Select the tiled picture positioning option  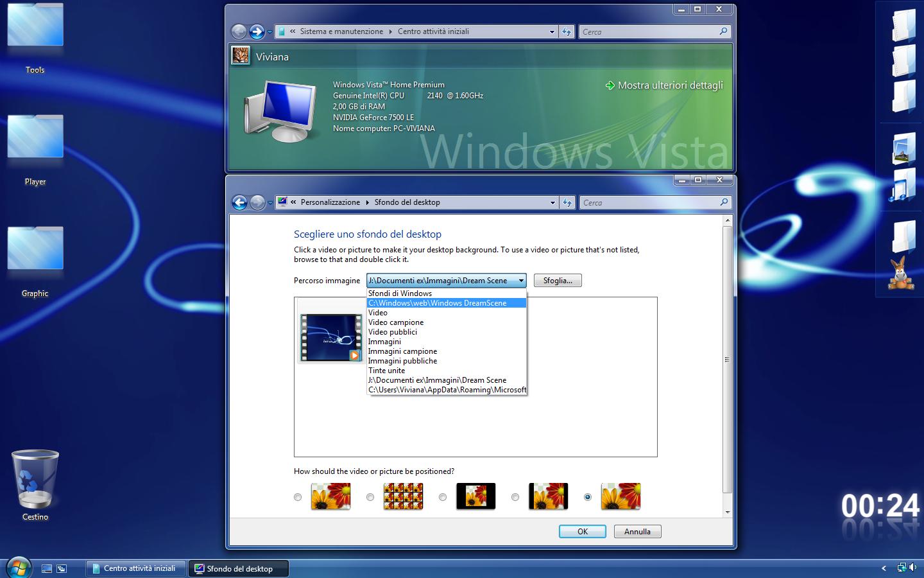click(370, 497)
